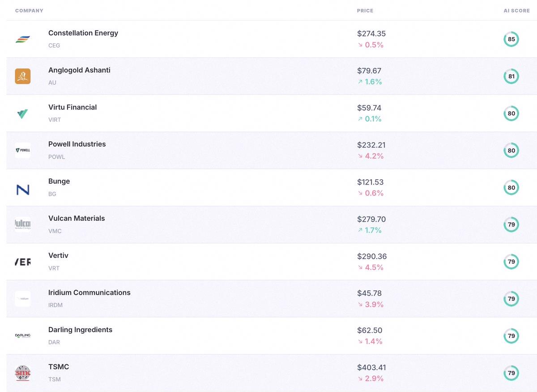Click the IRDM ticker symbol

[x=55, y=305]
